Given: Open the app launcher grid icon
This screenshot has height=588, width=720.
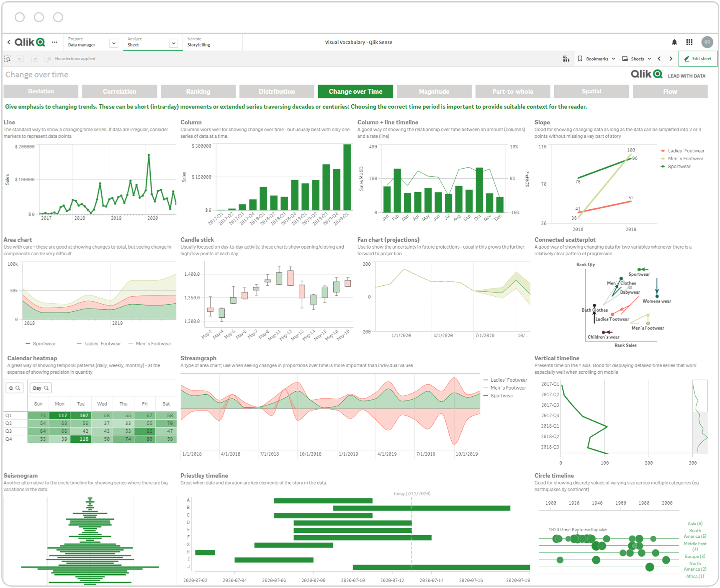Looking at the screenshot, I should tap(689, 42).
